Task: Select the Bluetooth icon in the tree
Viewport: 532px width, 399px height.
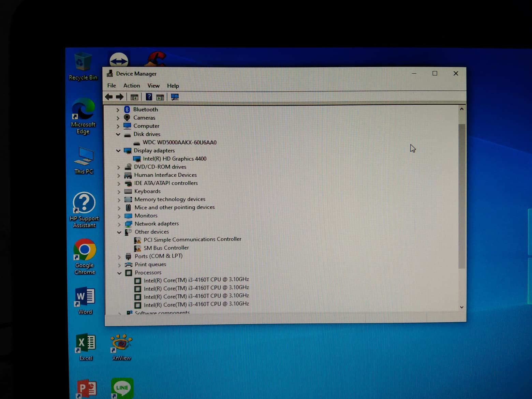Action: click(x=127, y=109)
